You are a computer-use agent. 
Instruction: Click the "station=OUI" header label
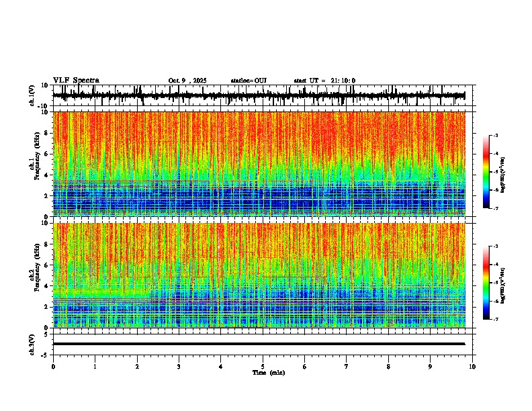tap(249, 81)
